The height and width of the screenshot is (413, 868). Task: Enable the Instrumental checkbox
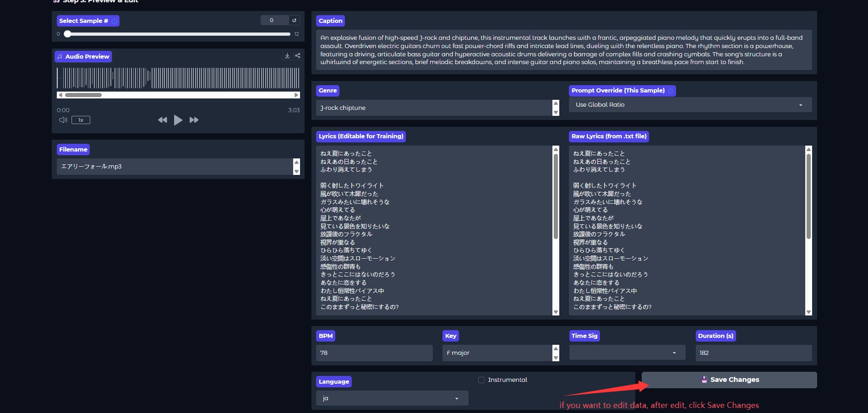click(x=481, y=380)
